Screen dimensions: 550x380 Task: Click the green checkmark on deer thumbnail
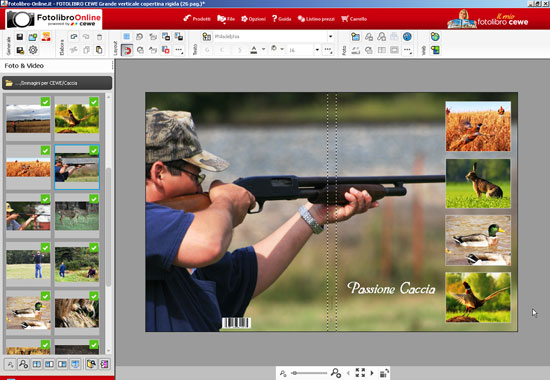(94, 199)
